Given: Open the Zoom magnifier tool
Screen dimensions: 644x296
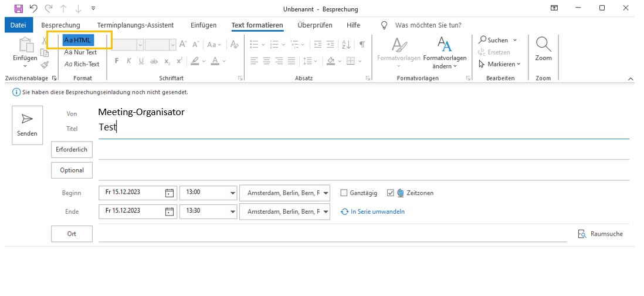Looking at the screenshot, I should [543, 49].
